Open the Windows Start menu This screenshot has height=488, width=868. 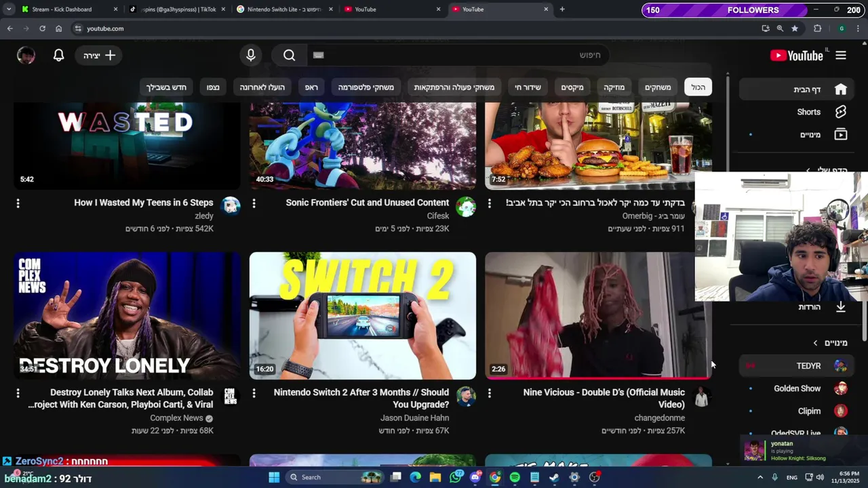coord(274,477)
